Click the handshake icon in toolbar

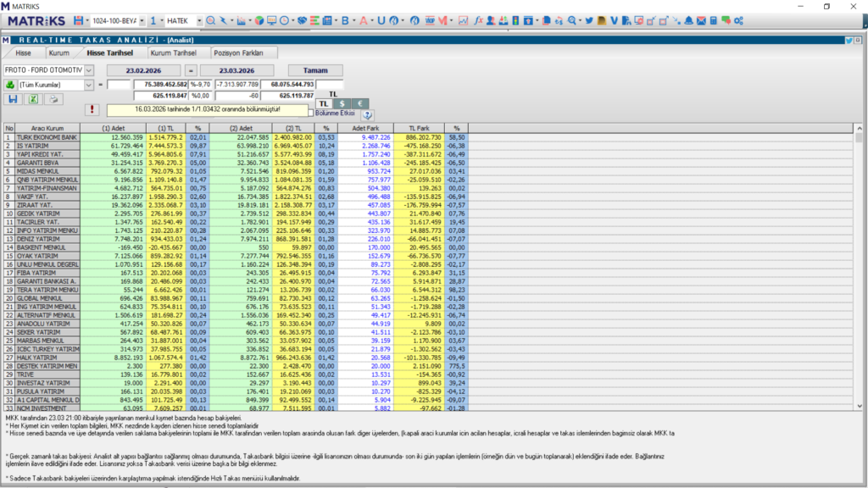click(302, 20)
